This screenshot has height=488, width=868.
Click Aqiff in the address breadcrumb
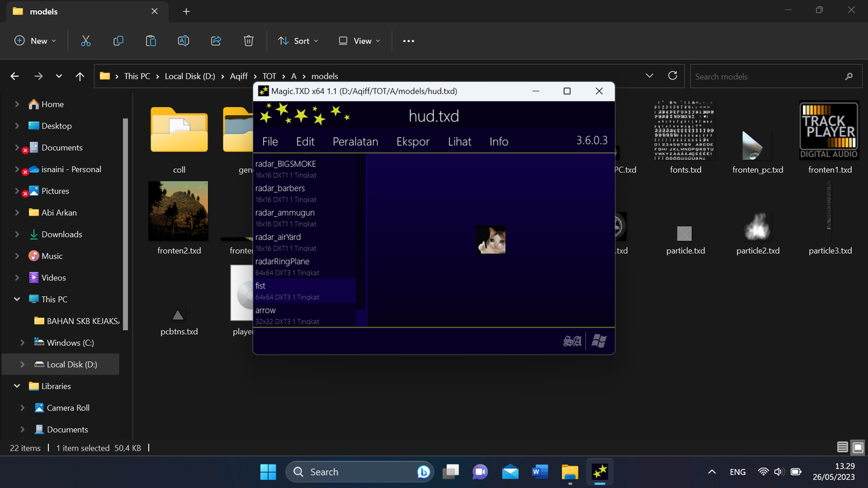pyautogui.click(x=239, y=77)
